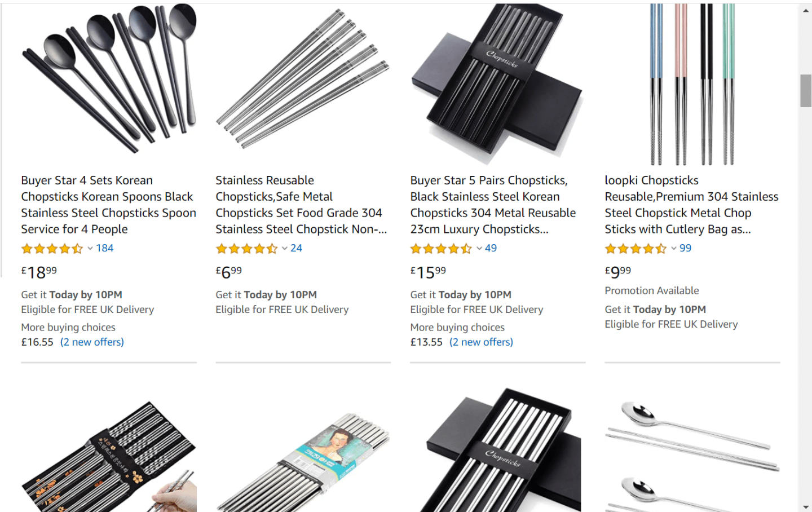Click the scrollbar down arrow

806,506
